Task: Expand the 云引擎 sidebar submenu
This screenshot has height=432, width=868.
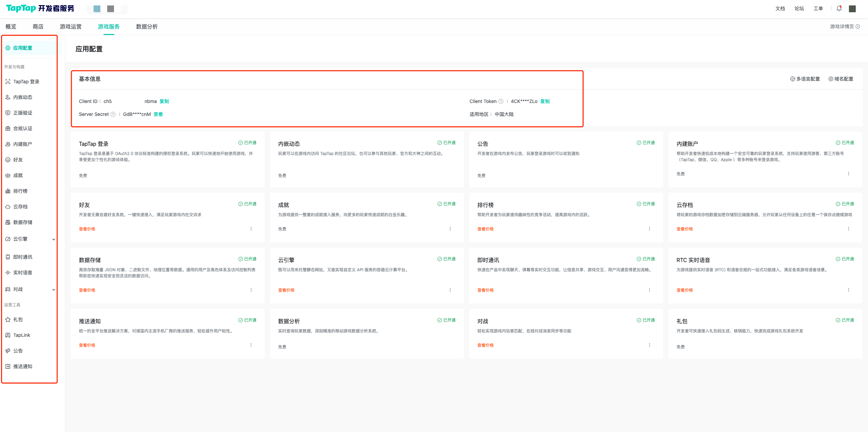Action: tap(53, 239)
